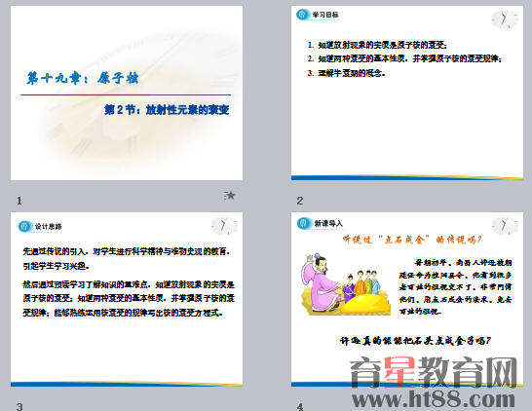Click the chapter title 第十九章：原子核
This screenshot has height=411, width=532.
(x=83, y=78)
